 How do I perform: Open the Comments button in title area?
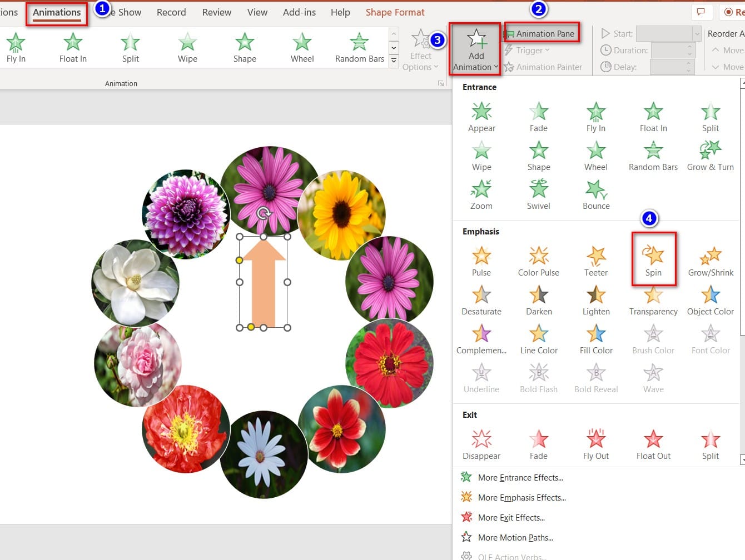pyautogui.click(x=701, y=12)
